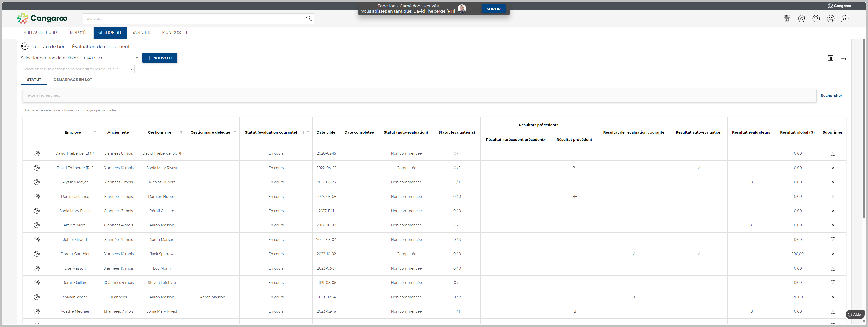Viewport: 868px width, 327px height.
Task: Click the Nouvelle button
Action: [x=160, y=58]
